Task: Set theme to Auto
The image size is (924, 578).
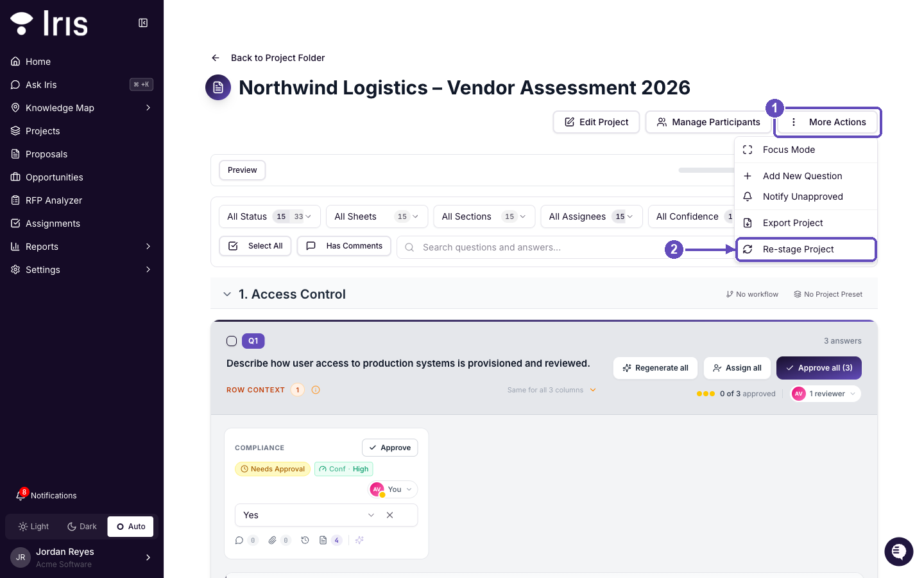Action: coord(131,527)
